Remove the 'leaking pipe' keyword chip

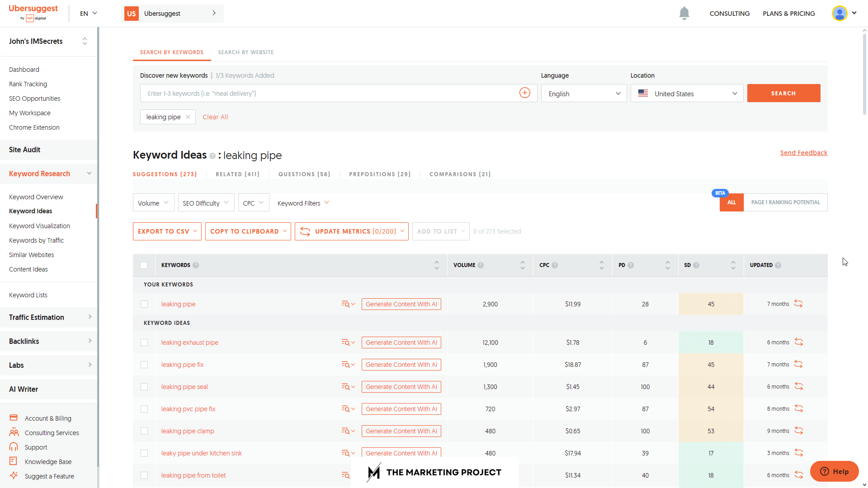coord(188,117)
